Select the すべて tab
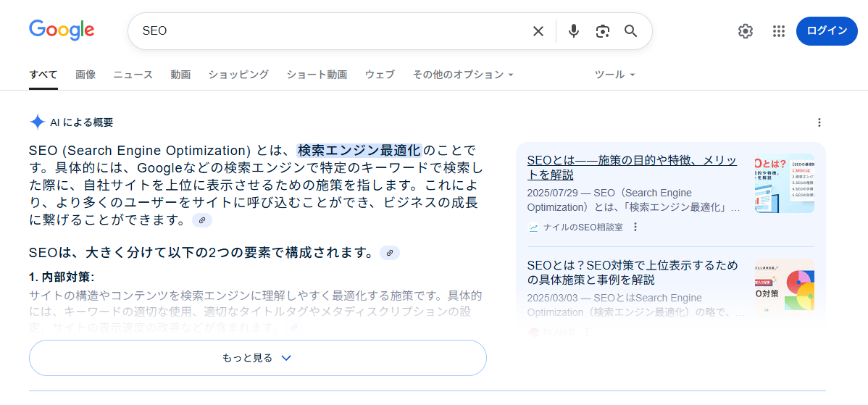Screen dimensions: 868x405 [43, 74]
